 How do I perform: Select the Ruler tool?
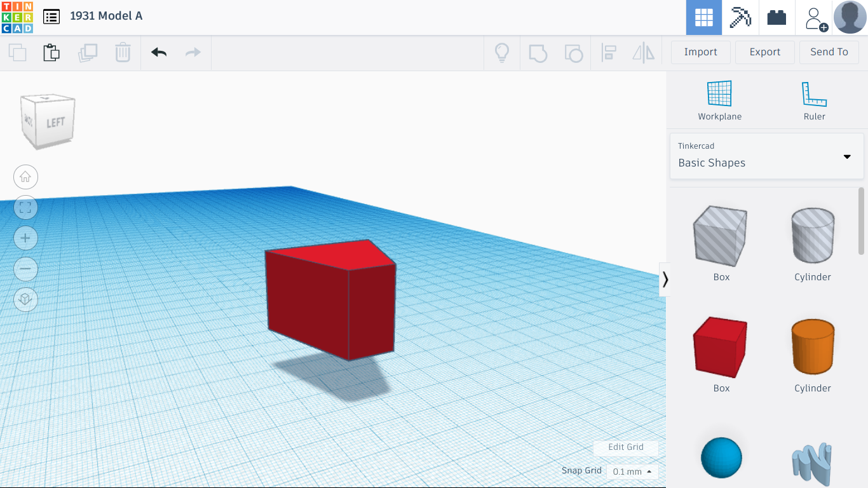(814, 98)
